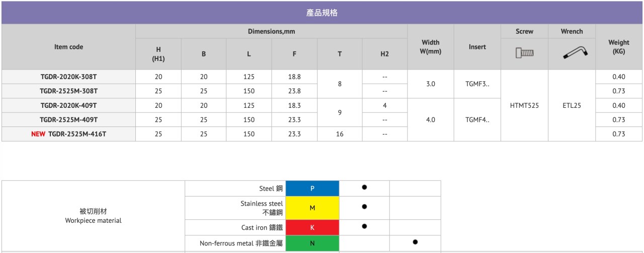Click the wrench icon in header
644x253 pixels.
point(571,52)
